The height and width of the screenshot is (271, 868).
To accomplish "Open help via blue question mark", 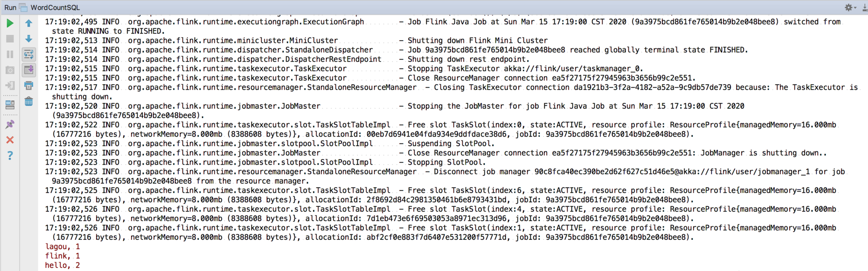I will pyautogui.click(x=10, y=156).
